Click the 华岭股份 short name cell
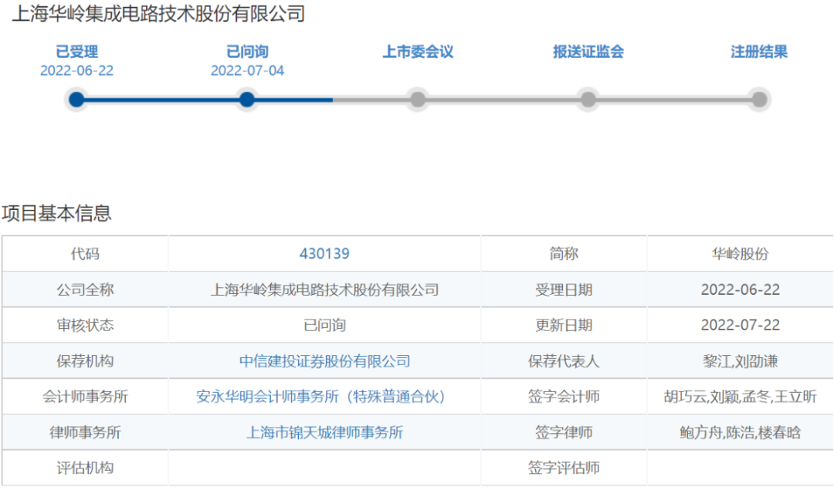834x504 pixels. coord(741,254)
